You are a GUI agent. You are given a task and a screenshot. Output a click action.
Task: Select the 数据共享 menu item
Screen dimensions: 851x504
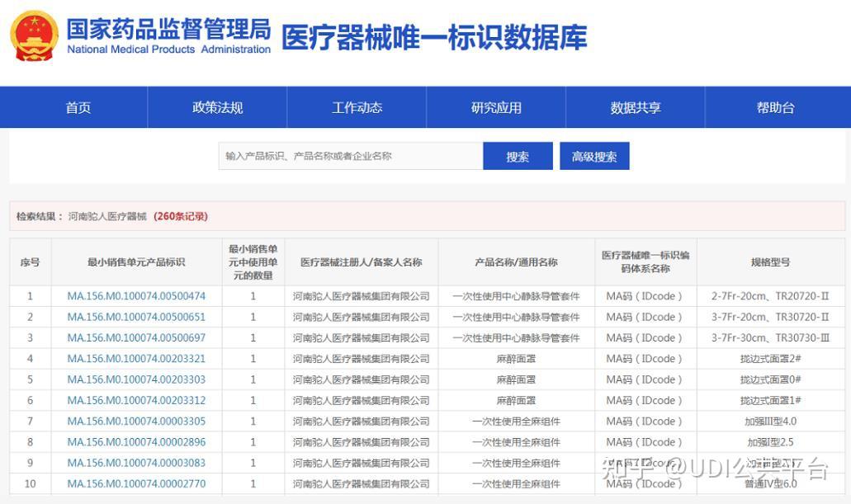coord(636,107)
